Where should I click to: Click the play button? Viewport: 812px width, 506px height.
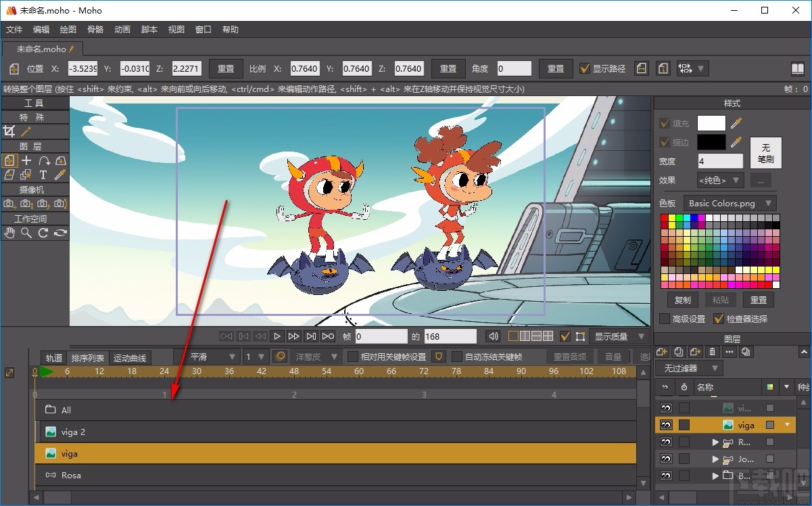click(277, 336)
